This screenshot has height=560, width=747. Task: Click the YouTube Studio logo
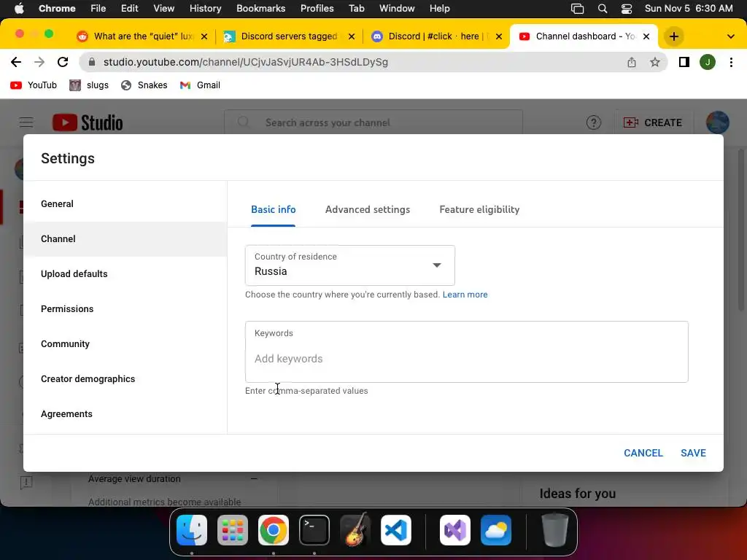pos(88,122)
